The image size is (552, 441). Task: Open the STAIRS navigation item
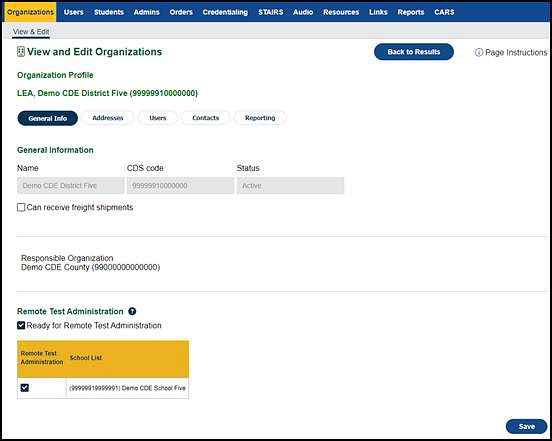271,12
